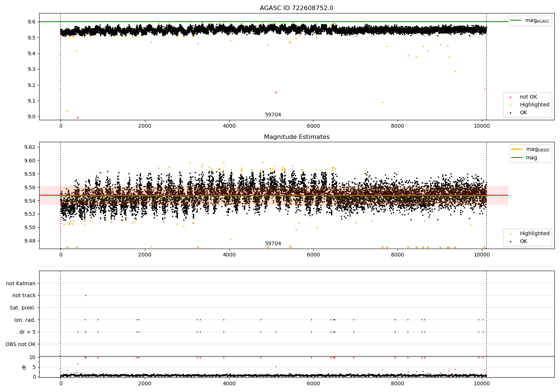This screenshot has height=392, width=560.
Task: Click the rotated 'dr' y-axis label
Action: point(24,367)
